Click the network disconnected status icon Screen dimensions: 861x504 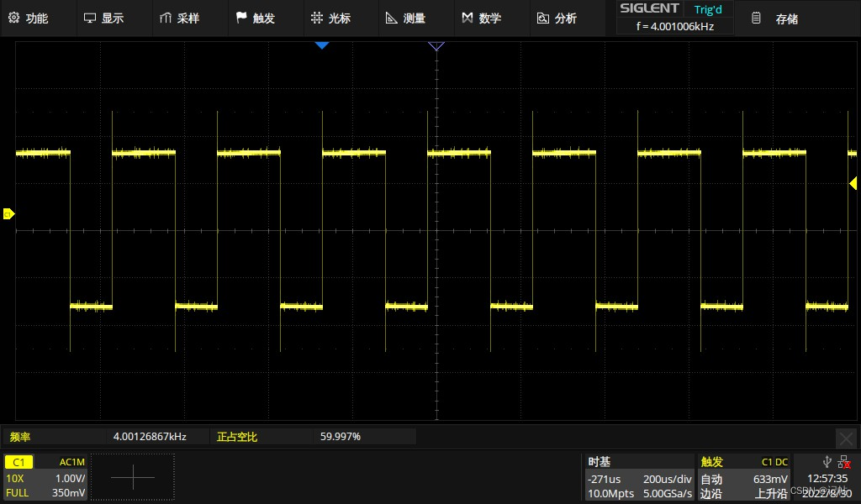[844, 462]
